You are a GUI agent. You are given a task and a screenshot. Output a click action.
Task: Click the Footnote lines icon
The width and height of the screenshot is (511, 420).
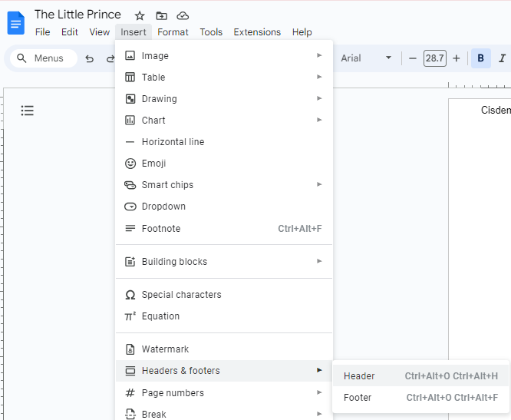[130, 228]
